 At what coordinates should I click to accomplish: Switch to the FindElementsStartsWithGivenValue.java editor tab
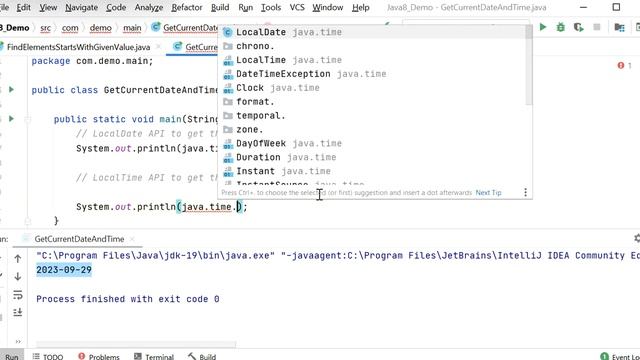point(78,47)
